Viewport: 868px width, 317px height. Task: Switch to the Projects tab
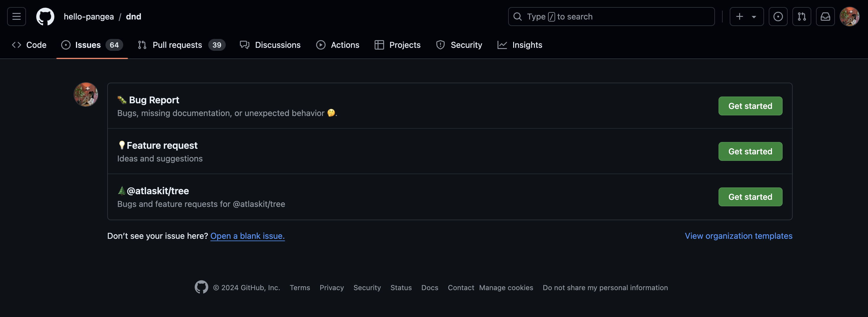coord(398,45)
